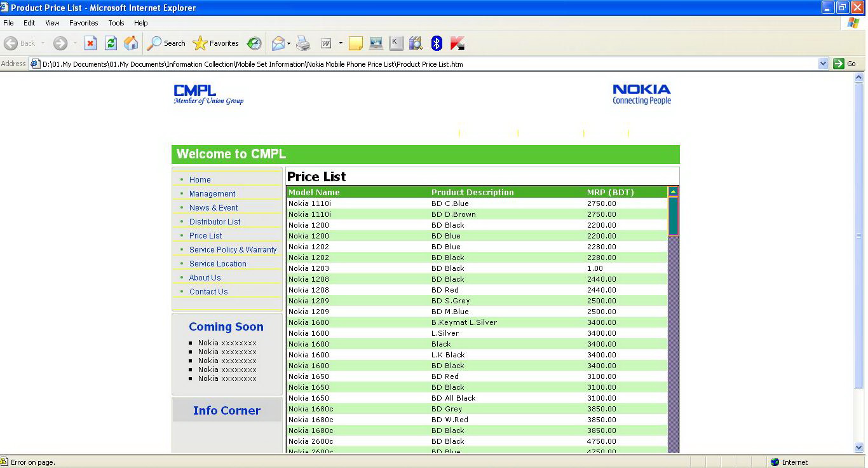The image size is (868, 468).
Task: Refresh the current page
Action: click(x=111, y=43)
